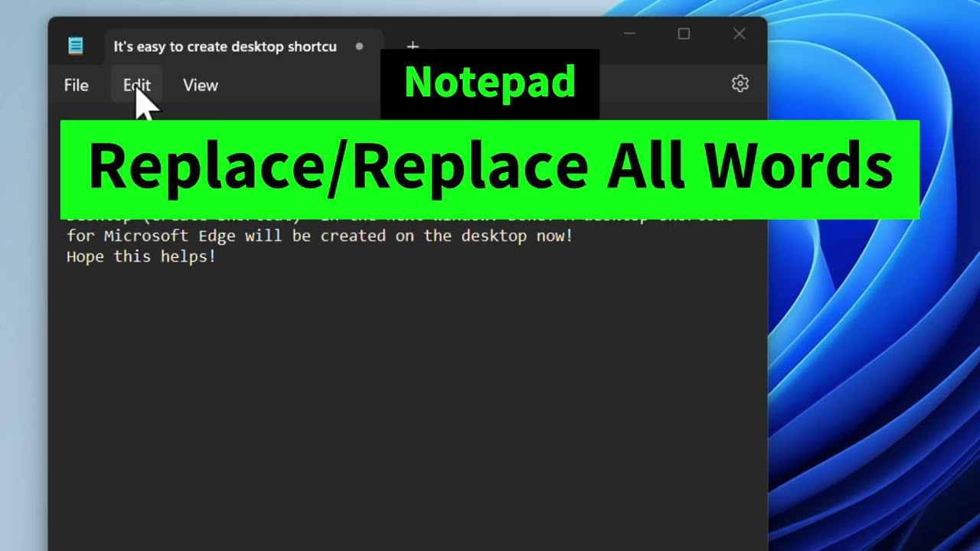The image size is (980, 551).
Task: Open the File menu
Action: tap(76, 85)
